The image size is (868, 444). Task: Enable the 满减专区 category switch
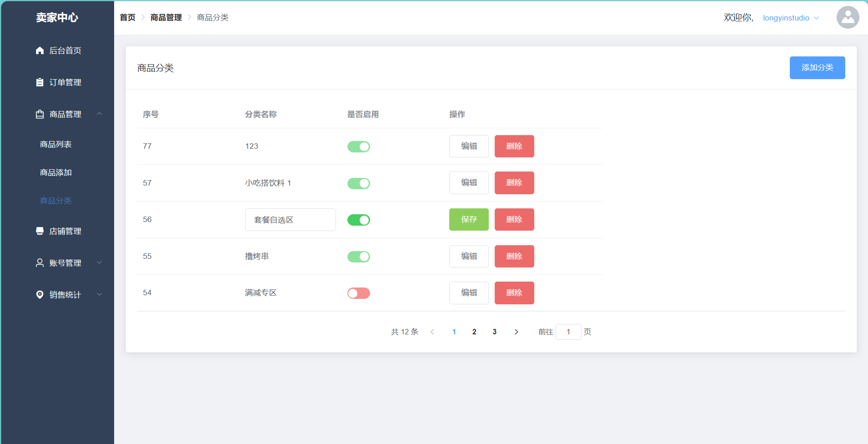click(359, 293)
